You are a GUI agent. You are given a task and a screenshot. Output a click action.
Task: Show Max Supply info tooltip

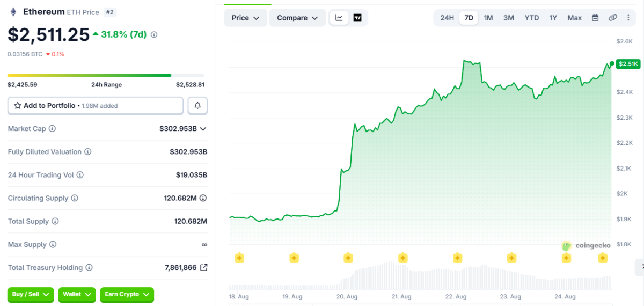[53, 244]
